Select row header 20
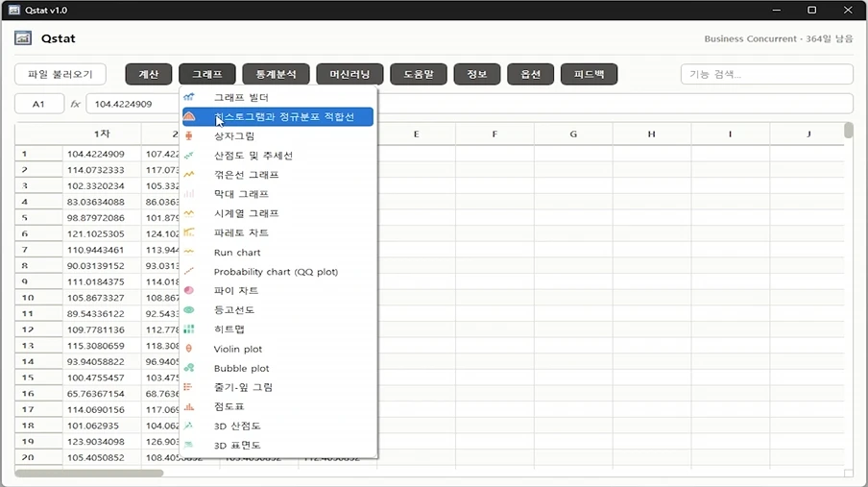Screen dimensions: 868x487 (x=38, y=457)
